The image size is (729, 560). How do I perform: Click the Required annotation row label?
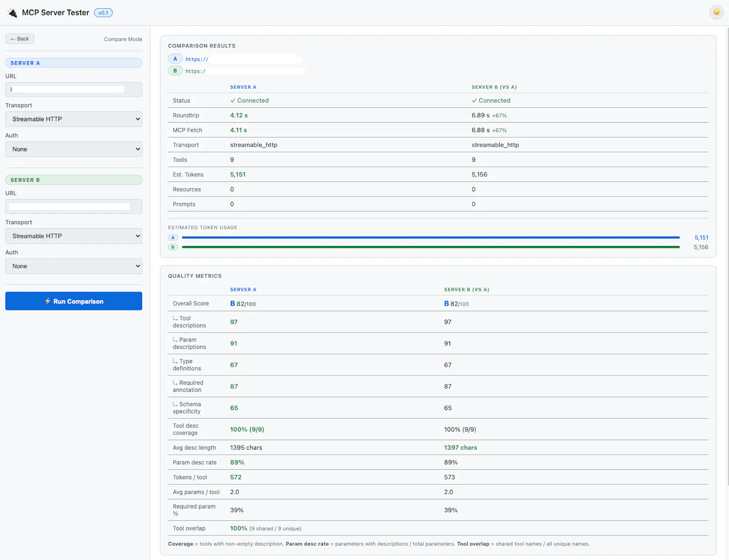(188, 386)
